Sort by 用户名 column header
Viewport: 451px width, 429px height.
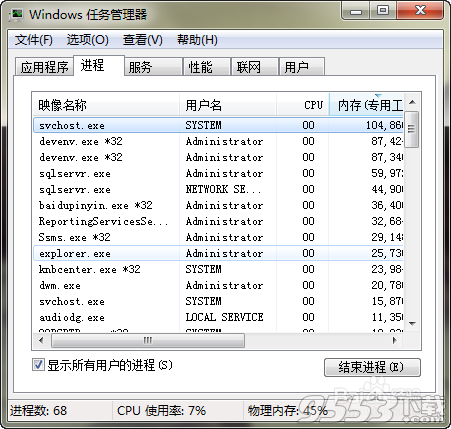pyautogui.click(x=228, y=105)
